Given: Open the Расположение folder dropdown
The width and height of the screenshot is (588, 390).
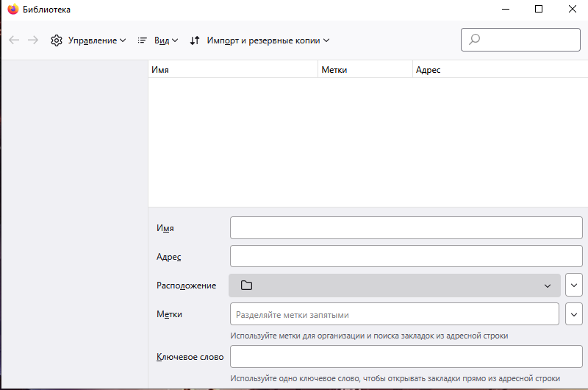Looking at the screenshot, I should tap(395, 286).
